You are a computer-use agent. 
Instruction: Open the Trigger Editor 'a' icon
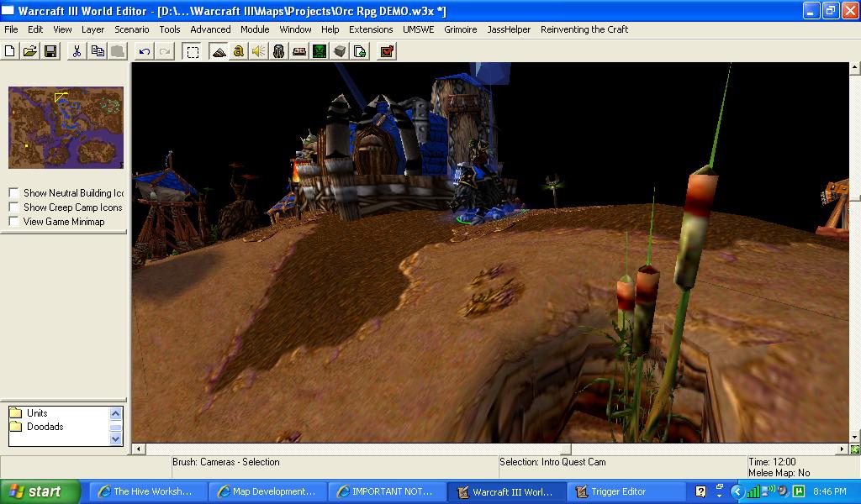[x=238, y=51]
